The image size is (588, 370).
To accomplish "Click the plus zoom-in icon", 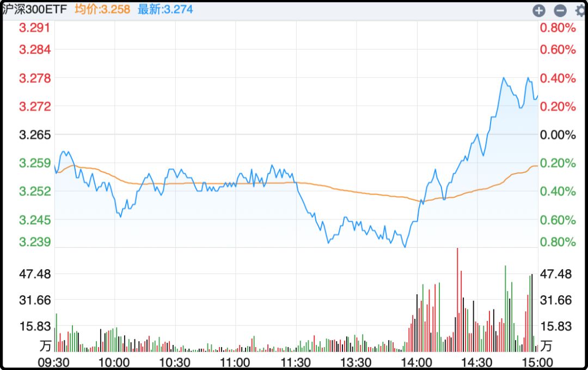I will 539,10.
